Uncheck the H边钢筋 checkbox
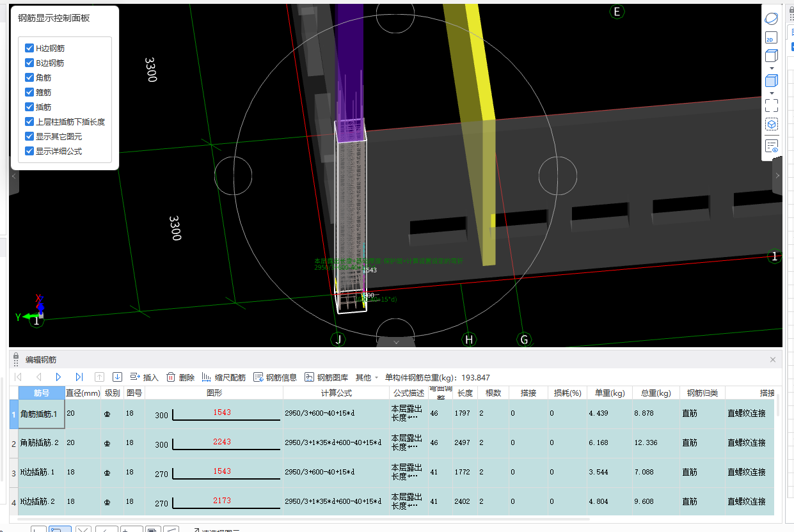794x532 pixels. click(29, 48)
